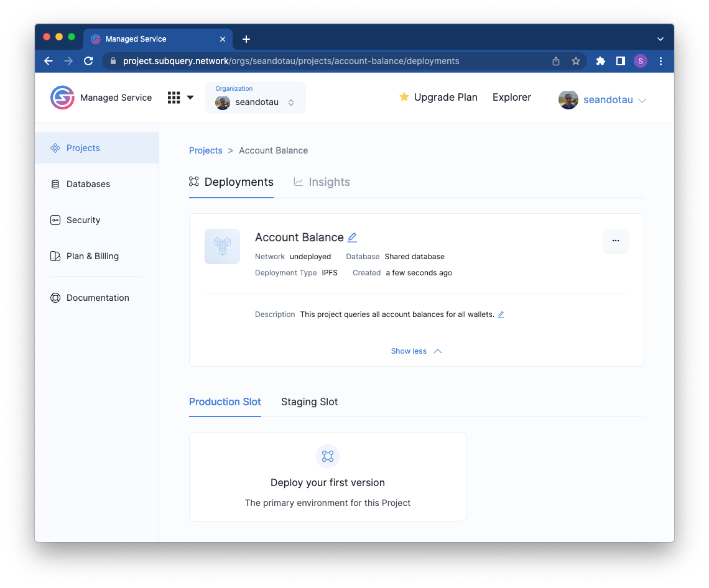The image size is (709, 588).
Task: Click Projects breadcrumb link
Action: [205, 150]
